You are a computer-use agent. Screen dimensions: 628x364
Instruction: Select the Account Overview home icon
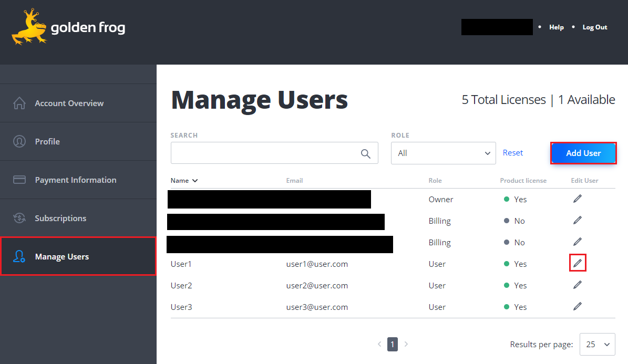pyautogui.click(x=19, y=103)
